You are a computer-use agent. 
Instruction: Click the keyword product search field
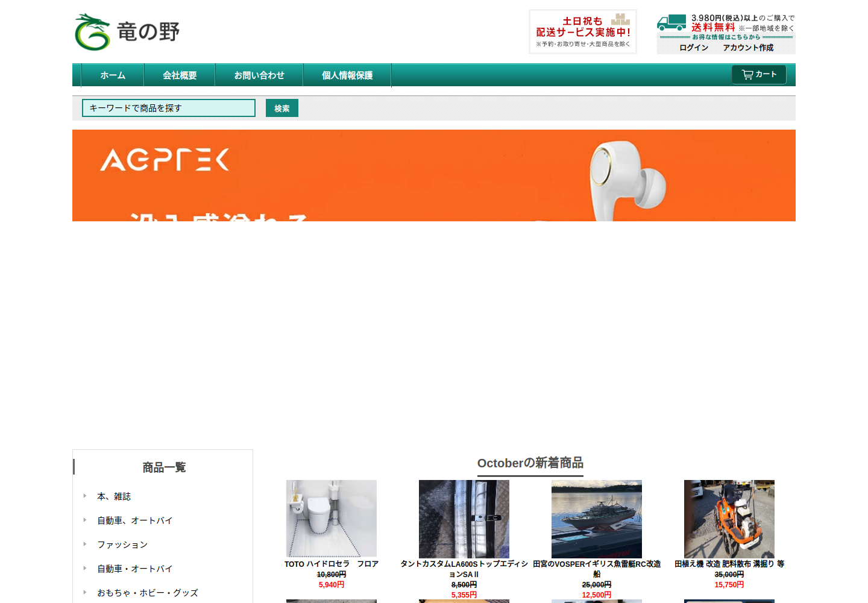169,108
